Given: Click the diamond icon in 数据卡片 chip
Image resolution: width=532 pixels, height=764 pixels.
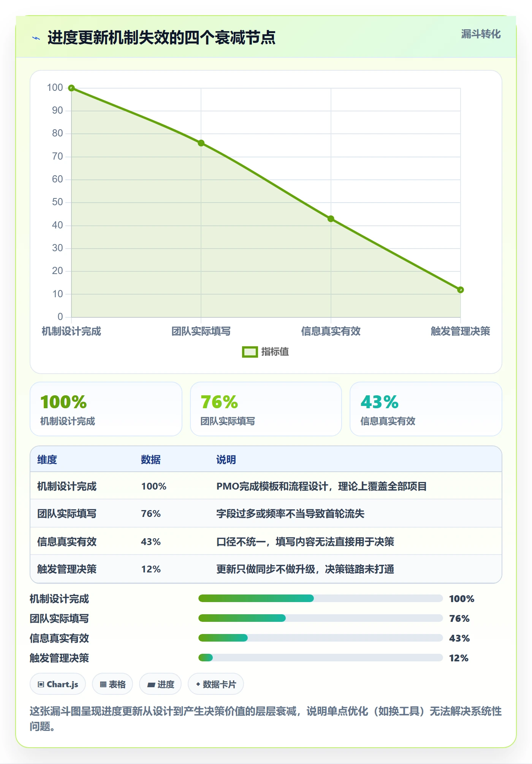Looking at the screenshot, I should point(198,684).
